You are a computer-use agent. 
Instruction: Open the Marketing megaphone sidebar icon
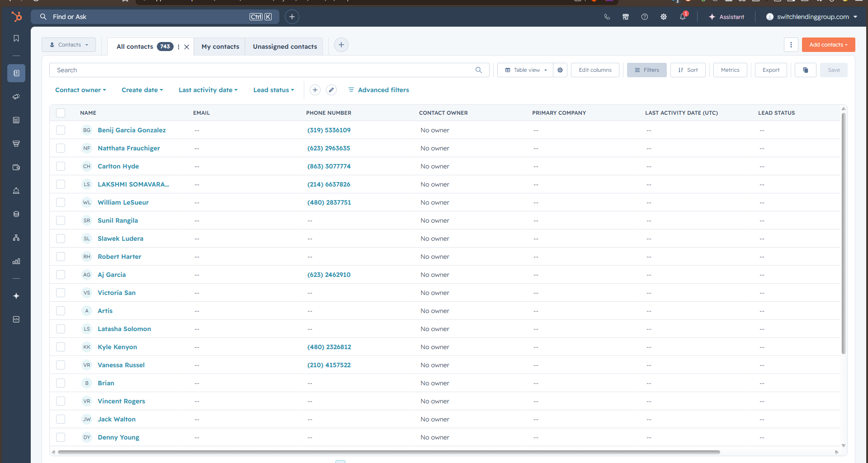tap(16, 97)
